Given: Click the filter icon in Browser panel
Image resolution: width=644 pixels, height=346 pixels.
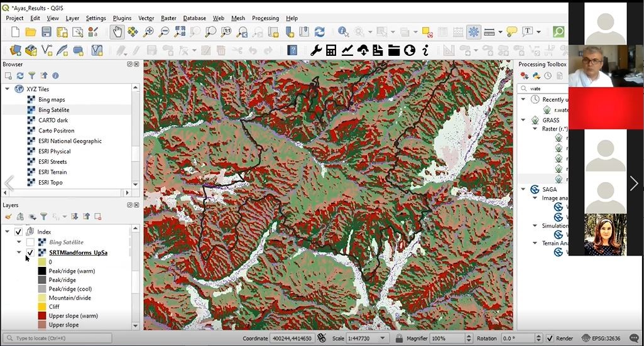Looking at the screenshot, I should point(31,76).
